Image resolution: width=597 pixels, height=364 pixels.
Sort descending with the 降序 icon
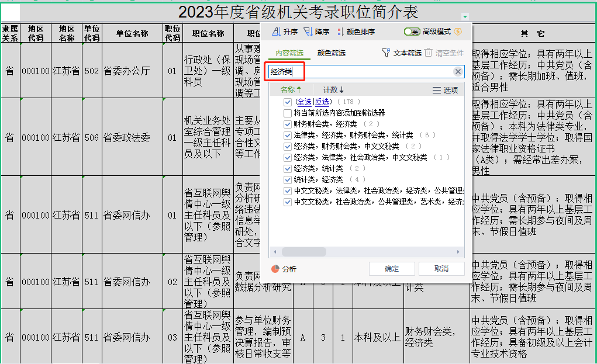click(308, 32)
